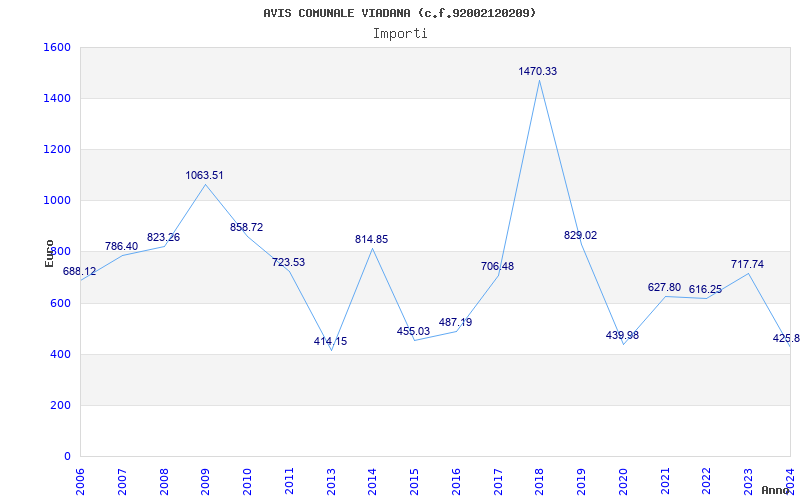800x500 pixels.
Task: Select the 2009 x-axis year label
Action: (206, 479)
